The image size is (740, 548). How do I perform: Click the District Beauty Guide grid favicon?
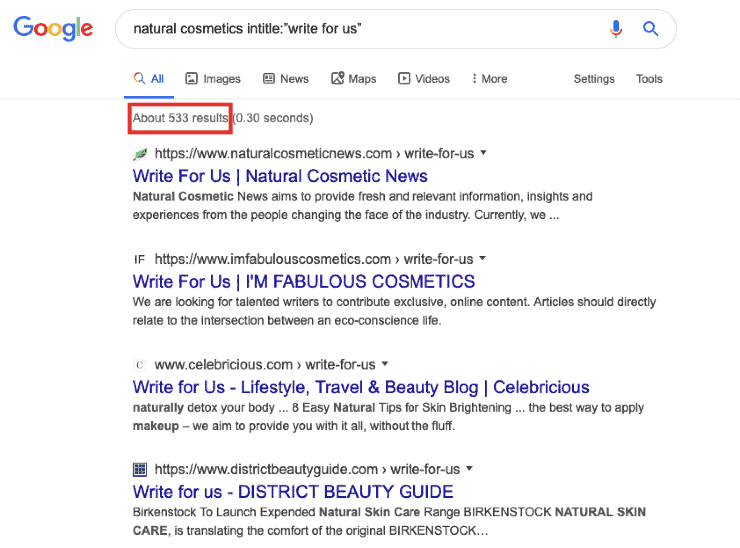coord(140,470)
